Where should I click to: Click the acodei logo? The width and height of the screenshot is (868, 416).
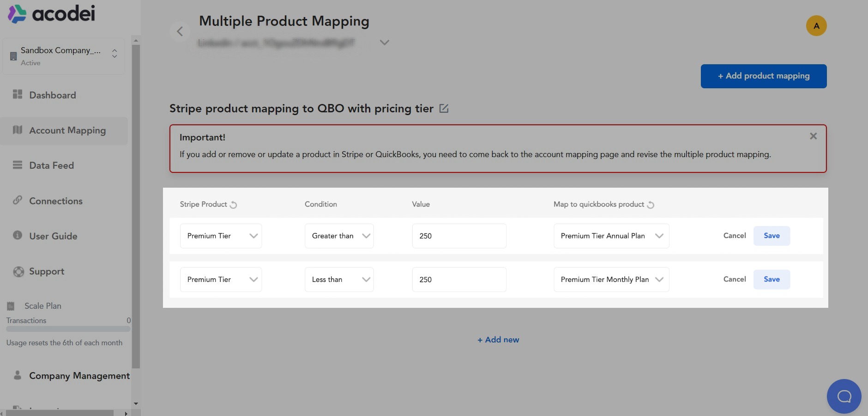point(51,13)
